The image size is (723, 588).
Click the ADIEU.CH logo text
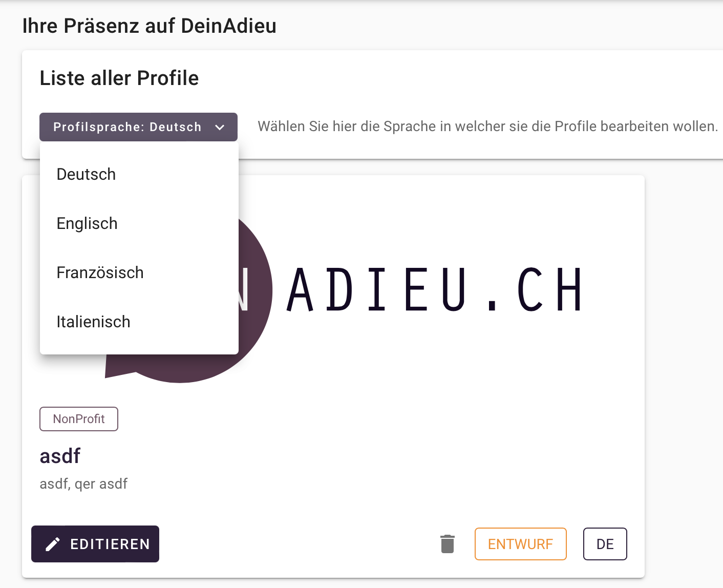click(x=434, y=290)
